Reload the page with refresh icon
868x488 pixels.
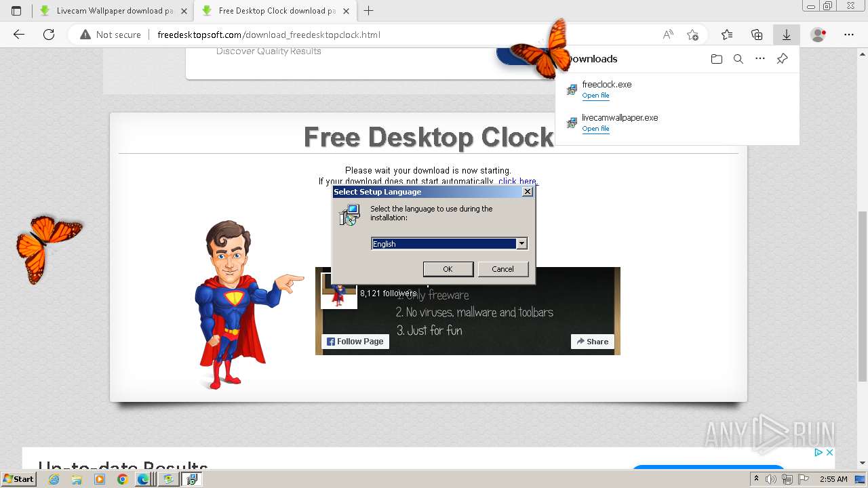pos(49,35)
